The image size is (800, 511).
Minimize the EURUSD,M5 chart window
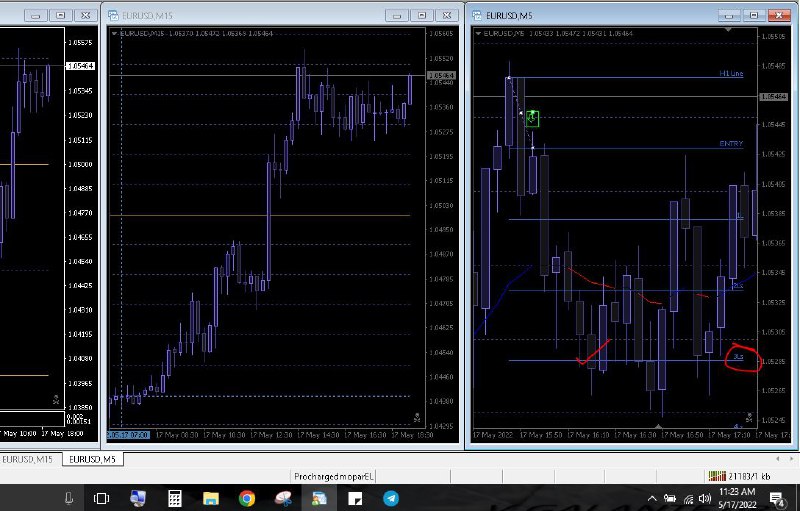tap(729, 16)
